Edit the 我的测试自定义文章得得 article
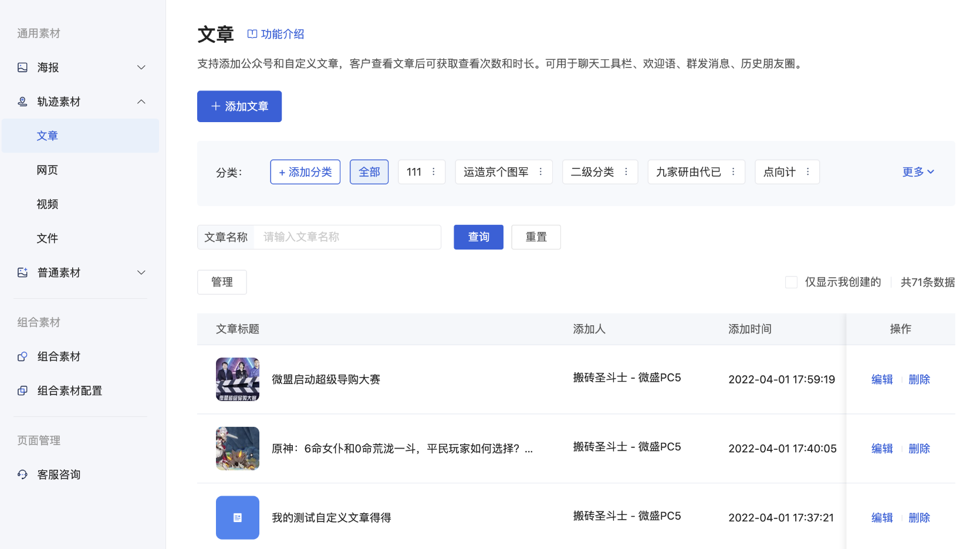Screen dimensions: 980x549 [x=882, y=518]
